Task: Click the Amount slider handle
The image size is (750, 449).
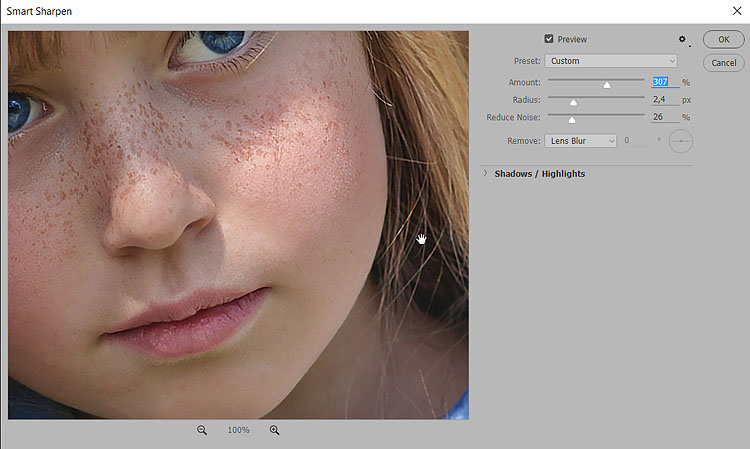Action: (x=607, y=85)
